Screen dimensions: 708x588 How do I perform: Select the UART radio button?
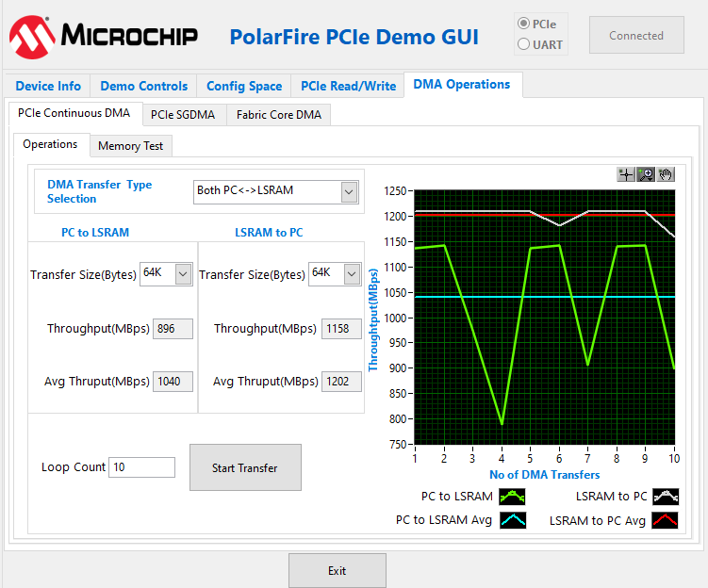coord(524,44)
